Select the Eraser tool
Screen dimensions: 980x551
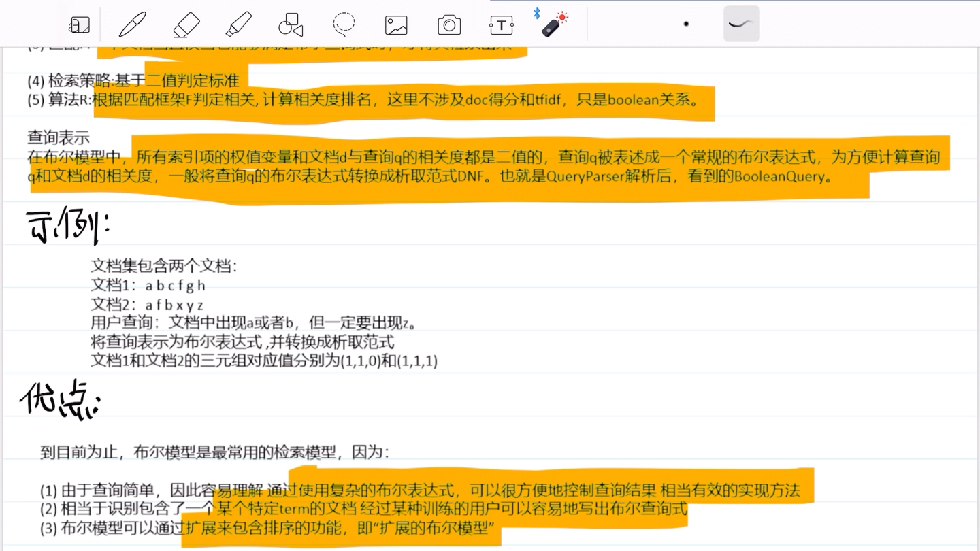click(x=186, y=25)
